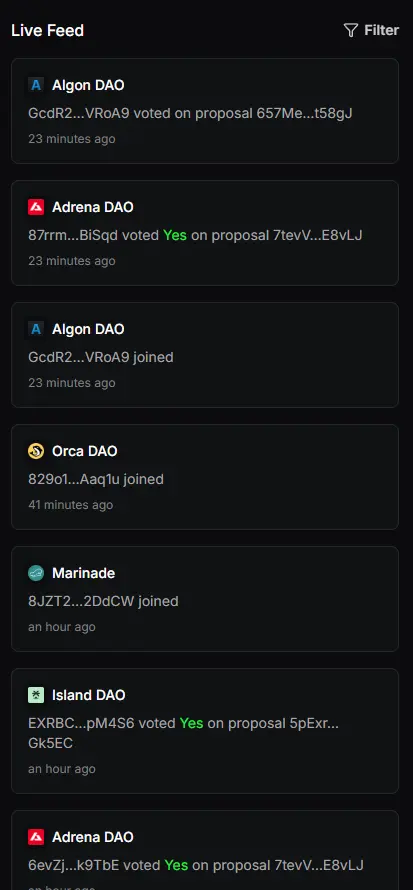Open the Orca DAO name link
The image size is (413, 890).
[x=85, y=451]
